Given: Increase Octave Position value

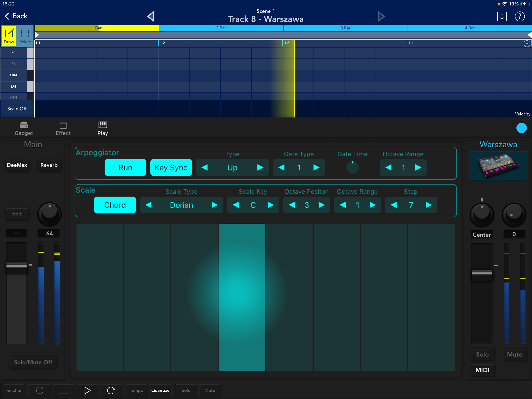Looking at the screenshot, I should point(321,205).
